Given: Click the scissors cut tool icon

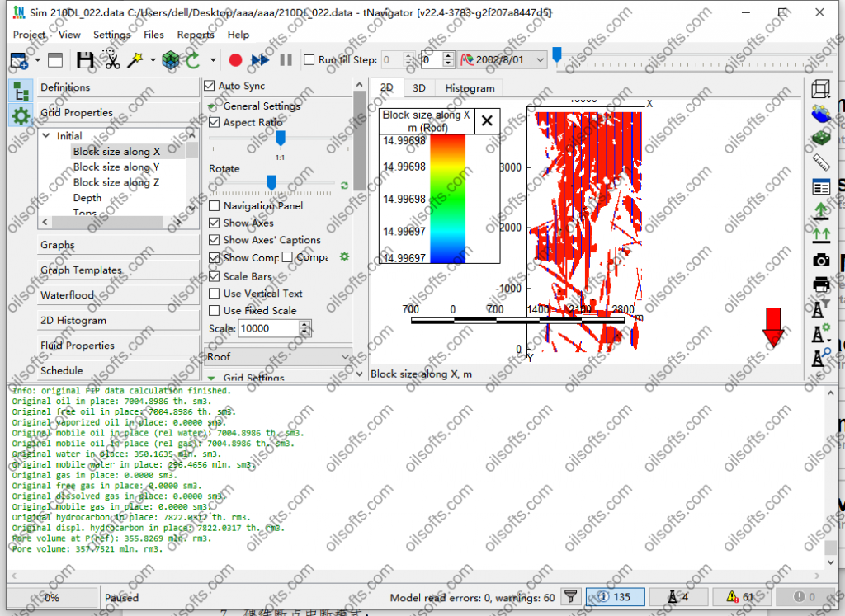Looking at the screenshot, I should point(112,59).
